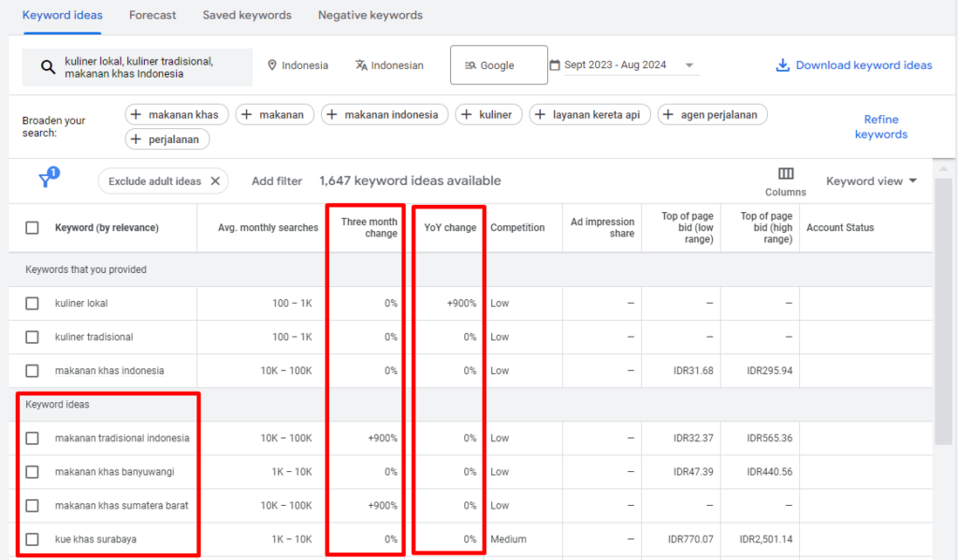Sort by Top of page bid (low range)

[688, 228]
